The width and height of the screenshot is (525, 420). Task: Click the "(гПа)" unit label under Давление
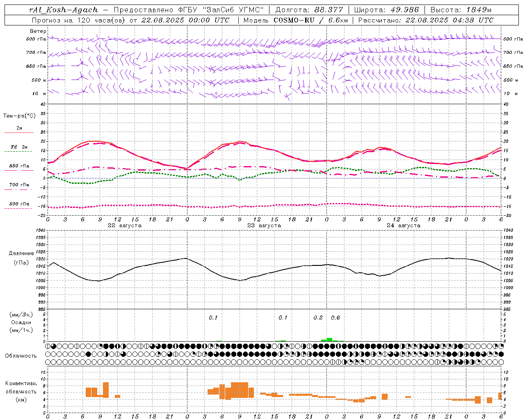[x=21, y=263]
